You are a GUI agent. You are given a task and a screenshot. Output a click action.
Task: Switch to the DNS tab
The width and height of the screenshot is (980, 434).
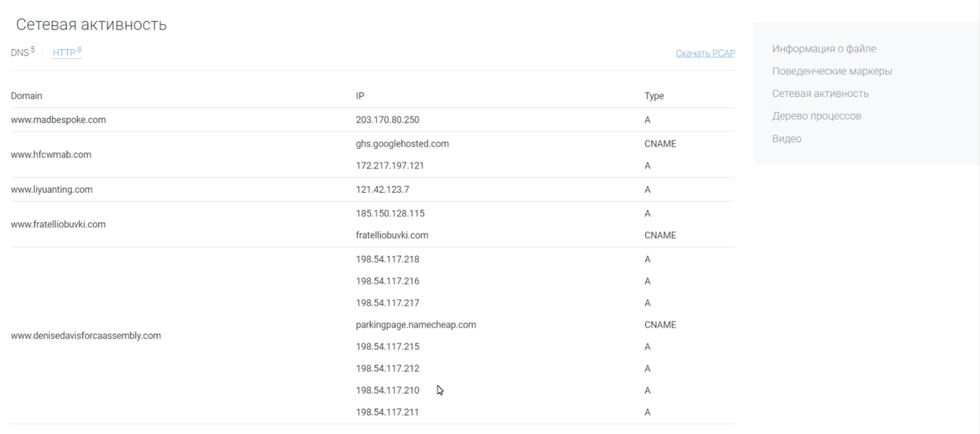pyautogui.click(x=20, y=52)
